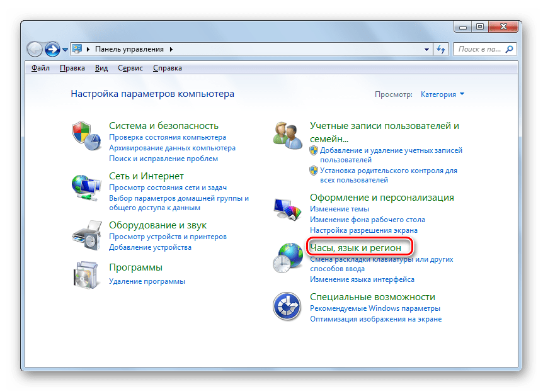
Task: Open the Clock, Language and Region globe icon
Action: [x=287, y=258]
